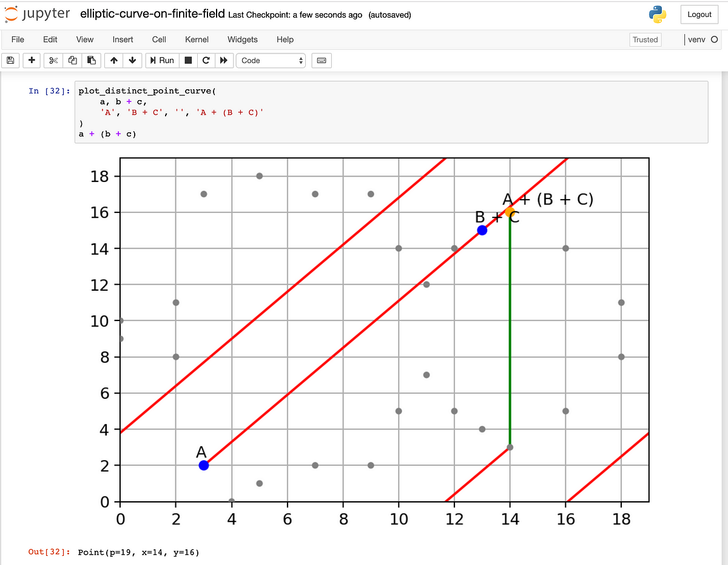Open the View menu
Viewport: 728px width, 565px height.
[85, 39]
